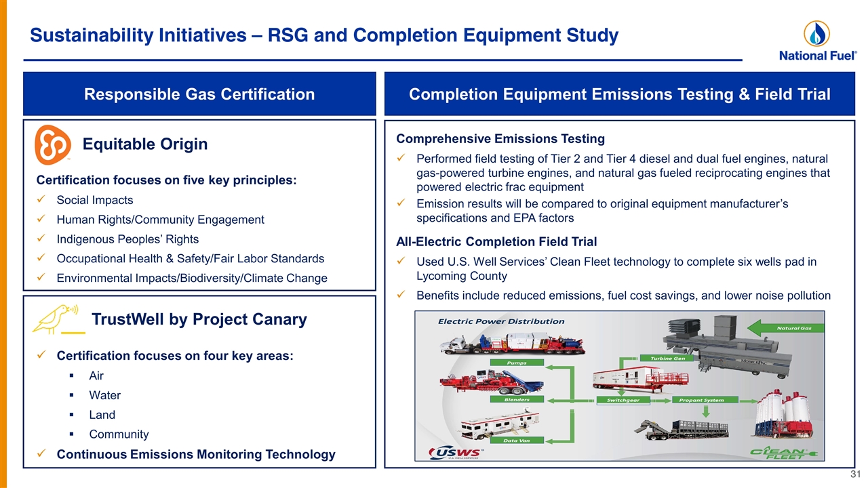Viewport: 868px width, 488px height.
Task: Click checkmark beside Social Impacts
Action: tap(41, 201)
